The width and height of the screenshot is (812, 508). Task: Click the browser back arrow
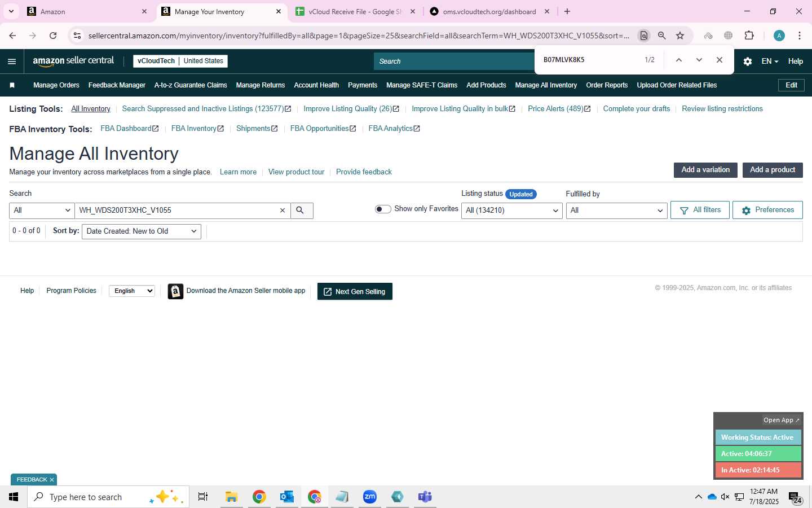click(x=12, y=36)
